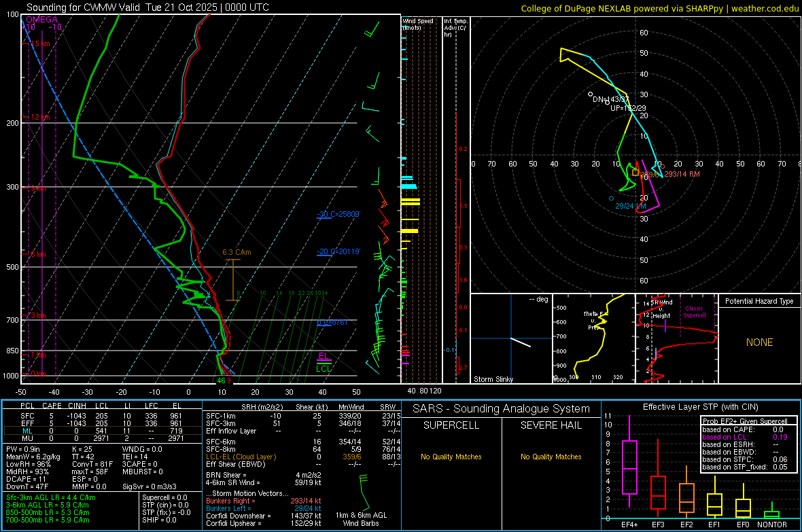Click the Potential Hazard Type header

pos(759,301)
